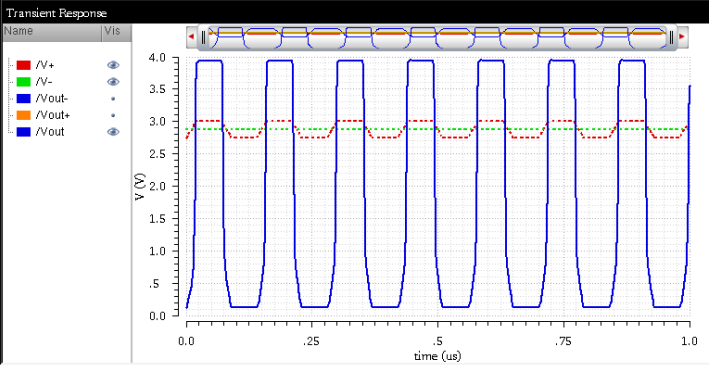This screenshot has height=365, width=709.
Task: Select the /Vout- signal name
Action: tap(52, 99)
